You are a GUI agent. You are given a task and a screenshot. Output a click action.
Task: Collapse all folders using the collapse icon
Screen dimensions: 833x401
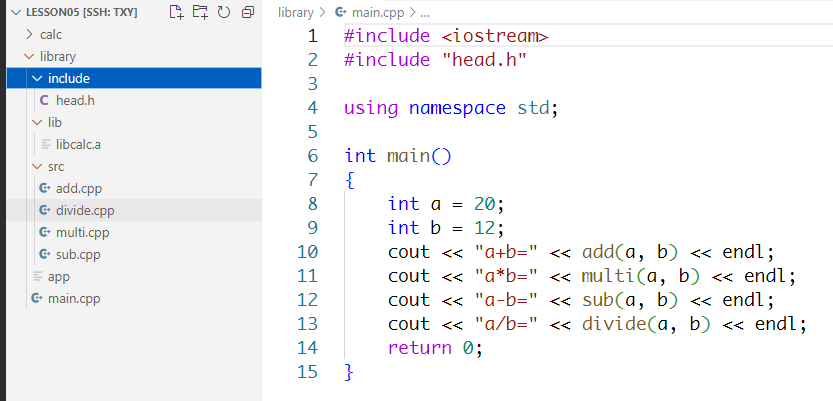[248, 12]
